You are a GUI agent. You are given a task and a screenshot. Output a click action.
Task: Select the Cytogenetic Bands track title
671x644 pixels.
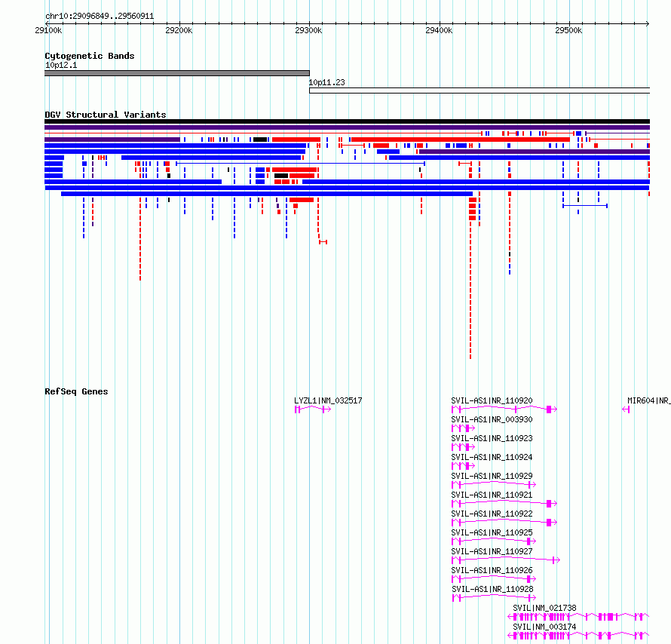click(x=90, y=56)
